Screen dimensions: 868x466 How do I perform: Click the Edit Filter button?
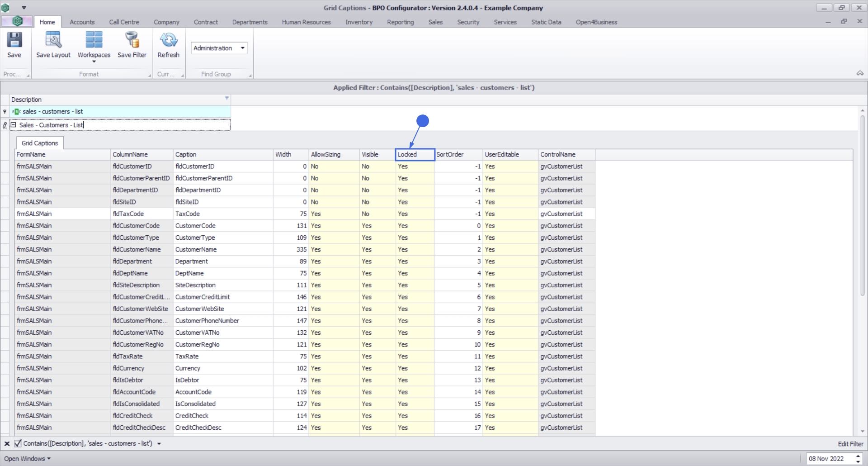click(850, 444)
